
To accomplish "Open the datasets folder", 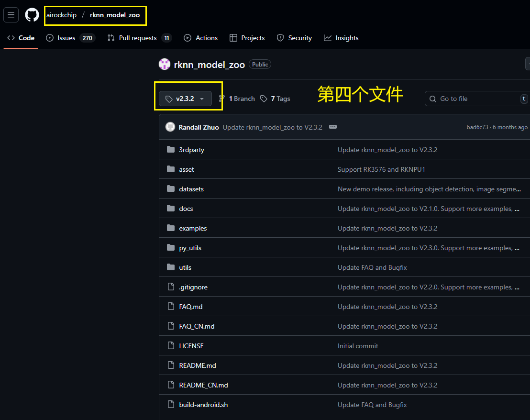I will [x=191, y=189].
